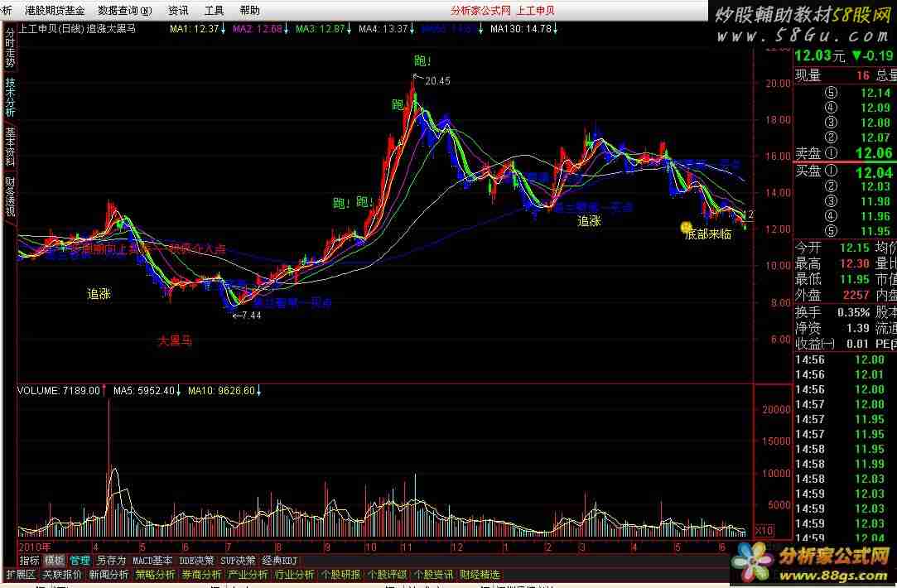Click the 2010年 marker on time axis
The image size is (897, 588).
35,547
